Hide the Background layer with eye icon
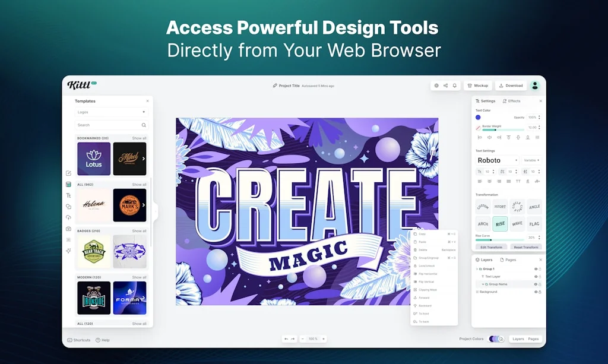This screenshot has height=364, width=608. click(536, 292)
